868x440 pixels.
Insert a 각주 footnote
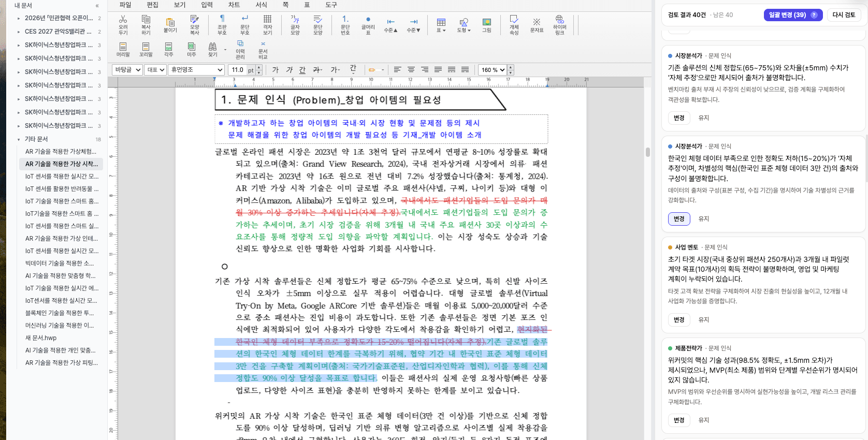click(169, 49)
